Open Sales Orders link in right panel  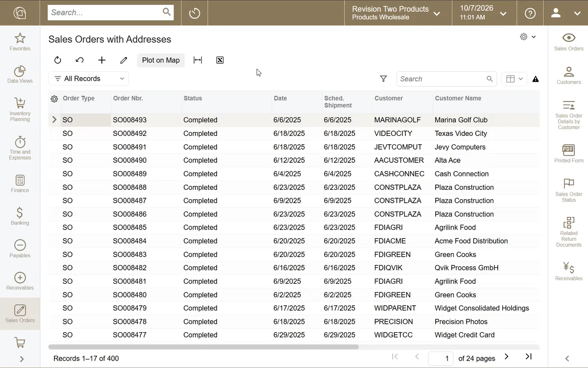pyautogui.click(x=569, y=42)
